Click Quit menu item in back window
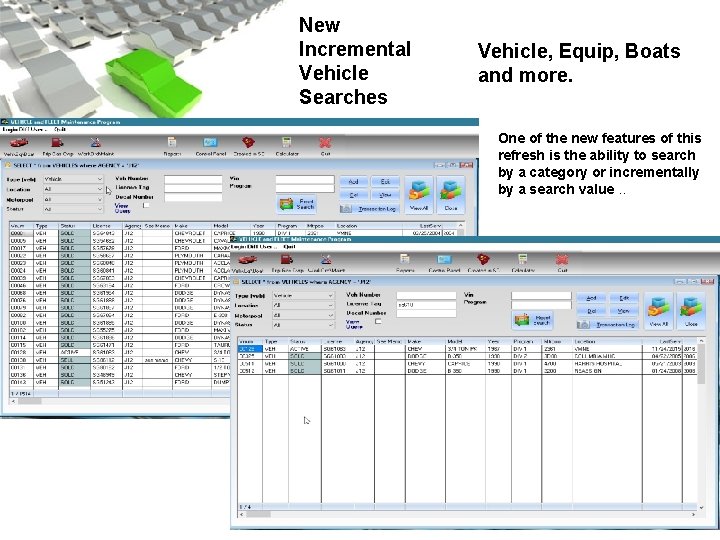Screen dimensions: 720x540 click(60, 129)
